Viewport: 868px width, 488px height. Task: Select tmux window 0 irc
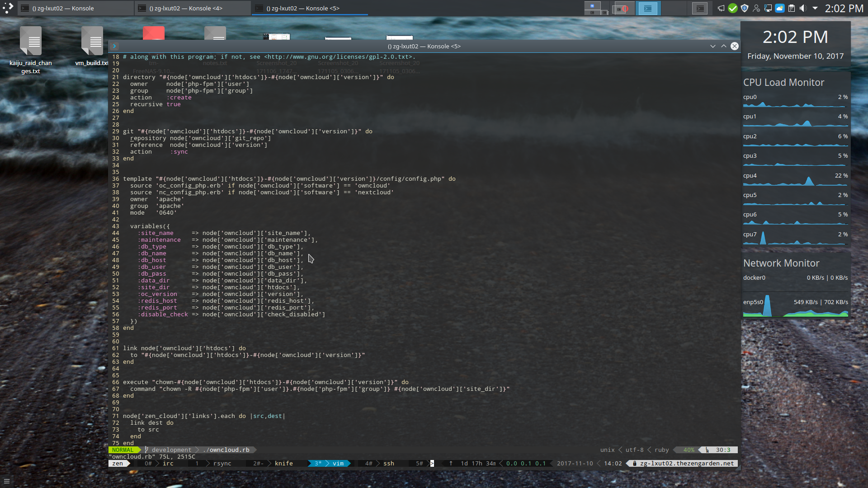(159, 464)
